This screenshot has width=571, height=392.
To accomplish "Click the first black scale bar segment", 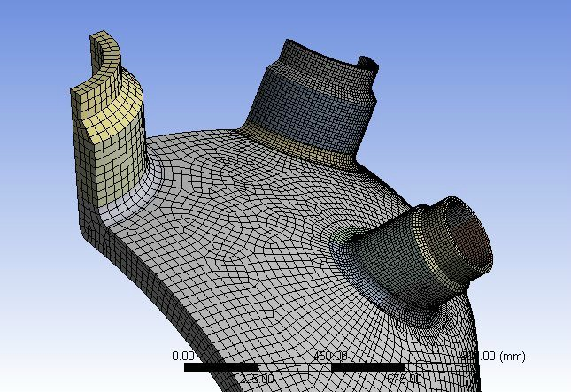I will click(x=220, y=366).
